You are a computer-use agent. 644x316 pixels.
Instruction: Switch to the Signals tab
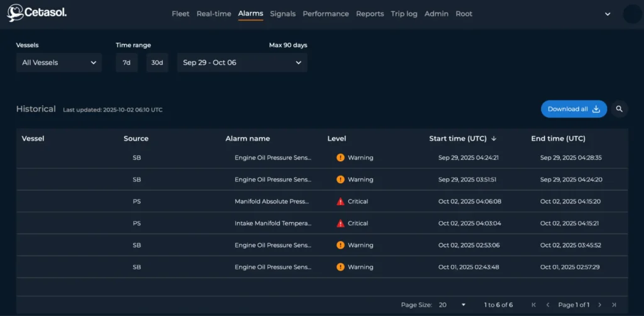click(282, 14)
